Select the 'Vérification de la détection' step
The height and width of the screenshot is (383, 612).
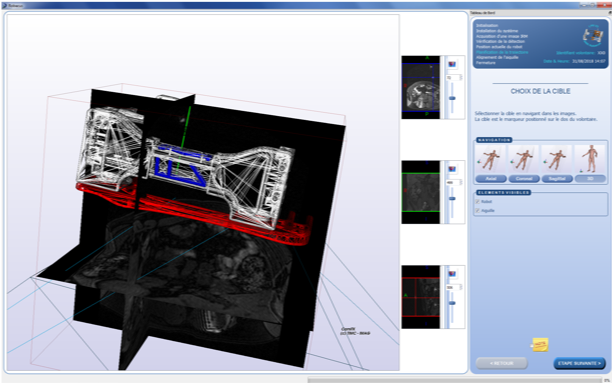tap(500, 41)
